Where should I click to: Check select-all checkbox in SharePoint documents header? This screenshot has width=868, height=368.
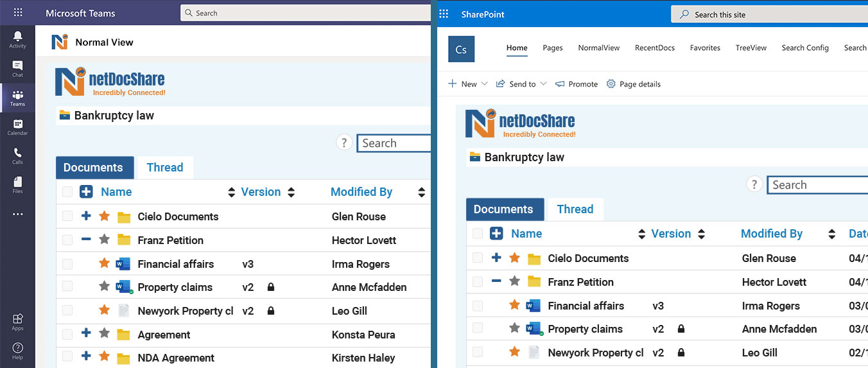tap(478, 233)
